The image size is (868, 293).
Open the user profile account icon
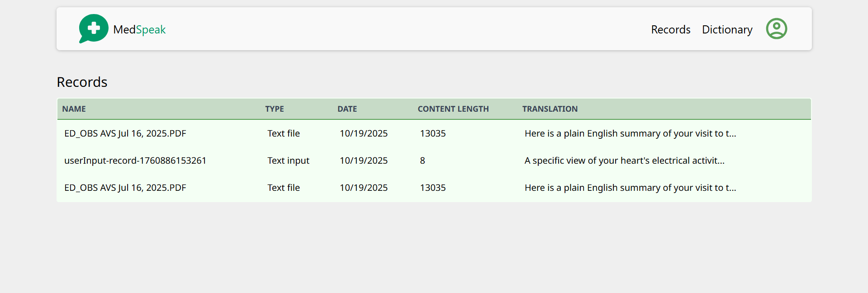click(x=776, y=28)
